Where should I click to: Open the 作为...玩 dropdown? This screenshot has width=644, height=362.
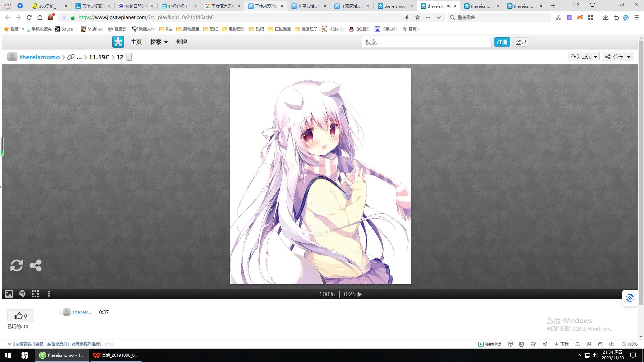pyautogui.click(x=584, y=57)
